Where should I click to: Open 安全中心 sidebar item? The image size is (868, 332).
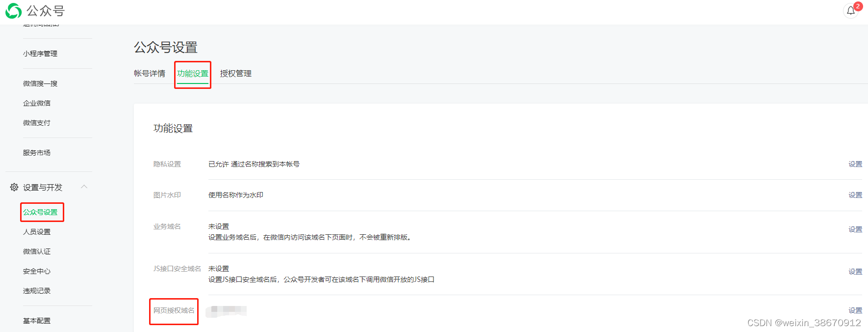click(37, 271)
